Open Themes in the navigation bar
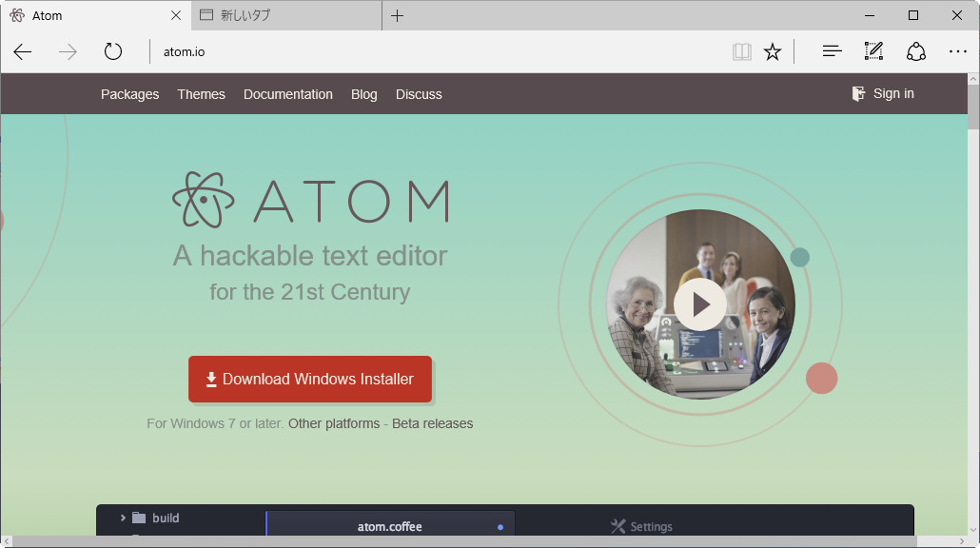This screenshot has height=548, width=980. pyautogui.click(x=202, y=94)
